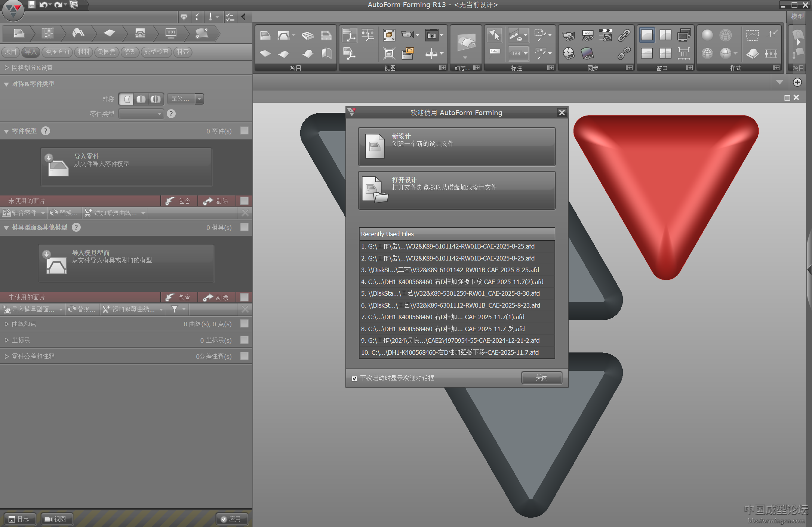Screen dimensions: 812x527
Task: Click the camera screenshot icon in 视图 group
Action: click(432, 35)
